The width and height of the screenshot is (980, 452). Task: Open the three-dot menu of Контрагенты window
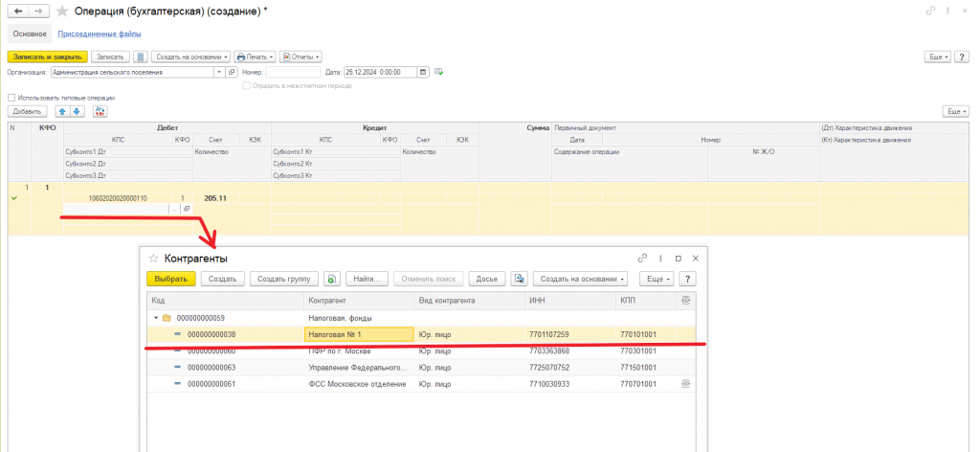(660, 259)
